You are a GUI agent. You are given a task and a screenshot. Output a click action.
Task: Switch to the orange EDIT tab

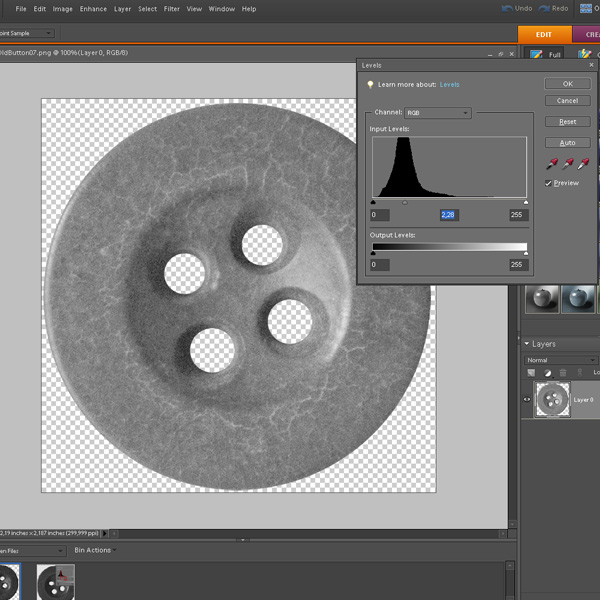(x=544, y=34)
